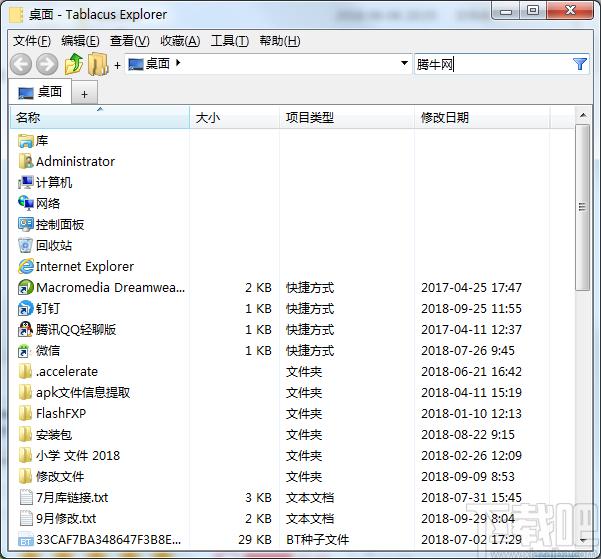Viewport: 601px width, 559px height.
Task: Click the filter funnel icon
Action: click(580, 64)
